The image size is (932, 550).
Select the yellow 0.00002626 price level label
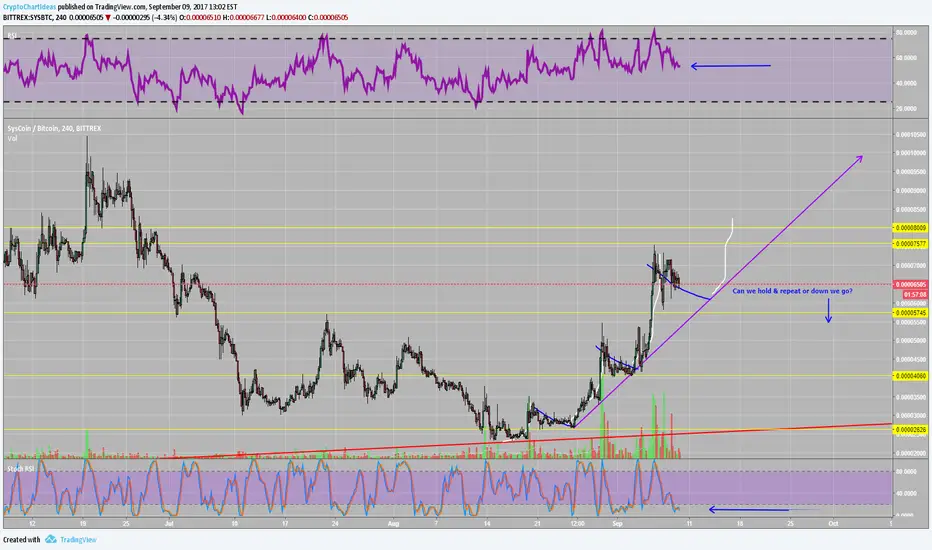click(x=910, y=429)
